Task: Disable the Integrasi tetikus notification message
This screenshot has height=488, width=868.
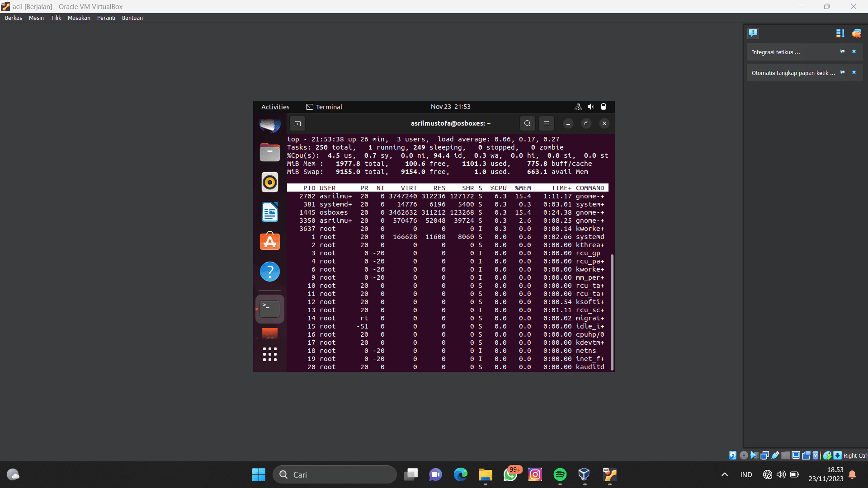Action: (842, 52)
